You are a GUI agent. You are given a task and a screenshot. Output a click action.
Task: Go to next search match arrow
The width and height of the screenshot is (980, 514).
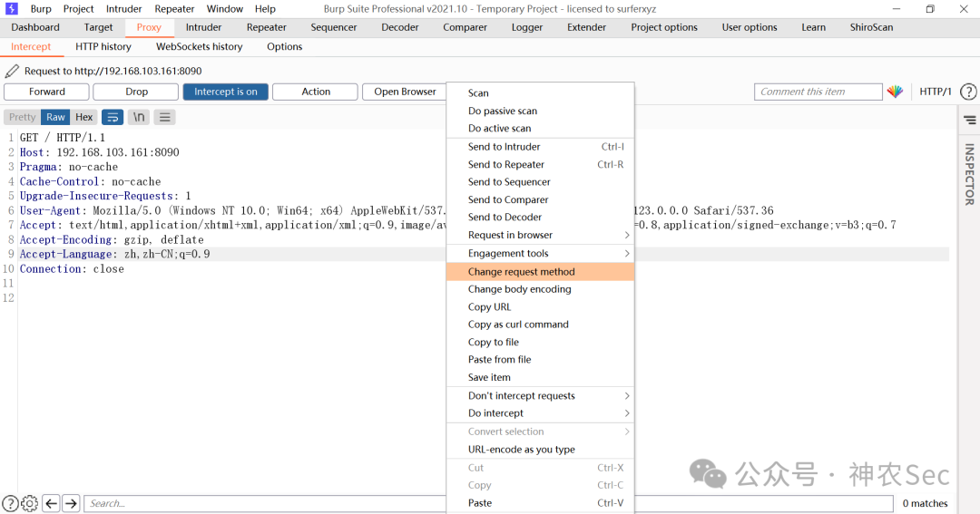pyautogui.click(x=72, y=503)
